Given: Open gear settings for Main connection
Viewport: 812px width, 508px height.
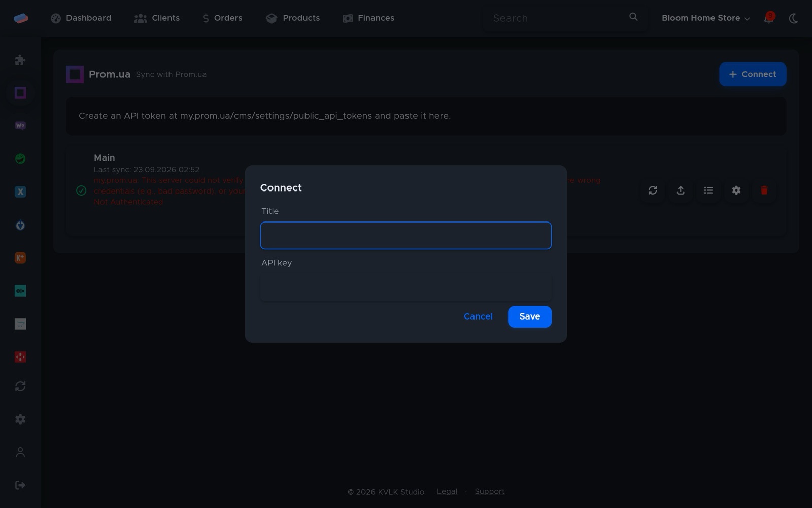Looking at the screenshot, I should (x=736, y=190).
